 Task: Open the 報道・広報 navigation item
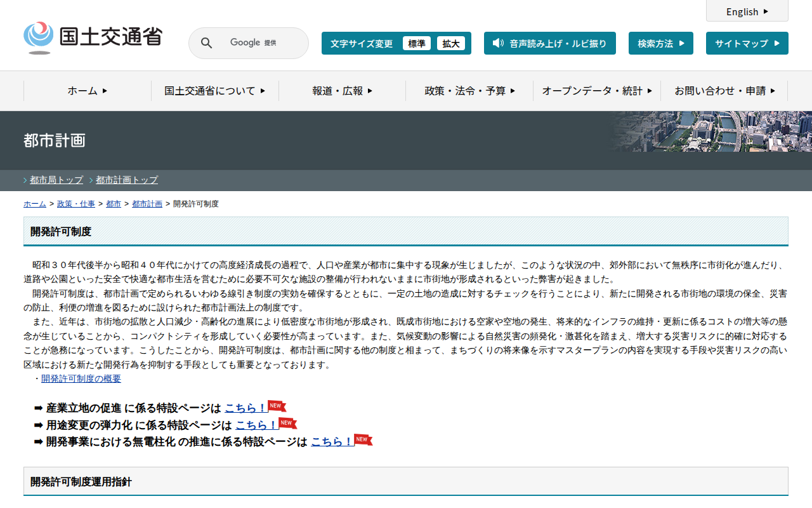click(x=342, y=91)
